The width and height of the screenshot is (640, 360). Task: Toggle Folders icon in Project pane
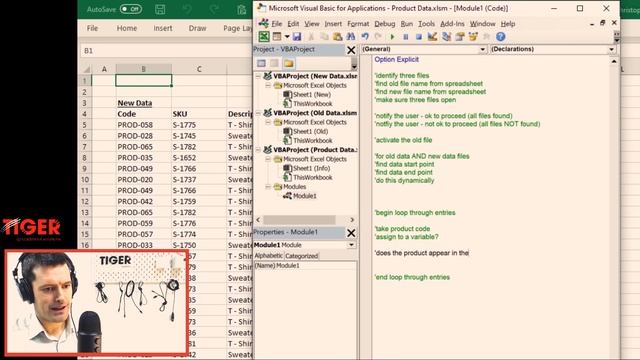pyautogui.click(x=289, y=63)
